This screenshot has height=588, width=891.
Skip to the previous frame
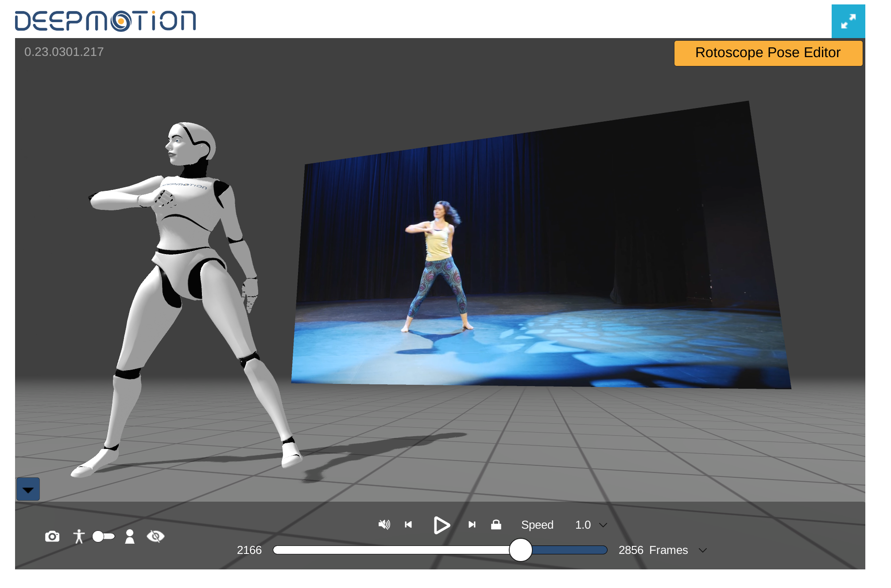(408, 525)
